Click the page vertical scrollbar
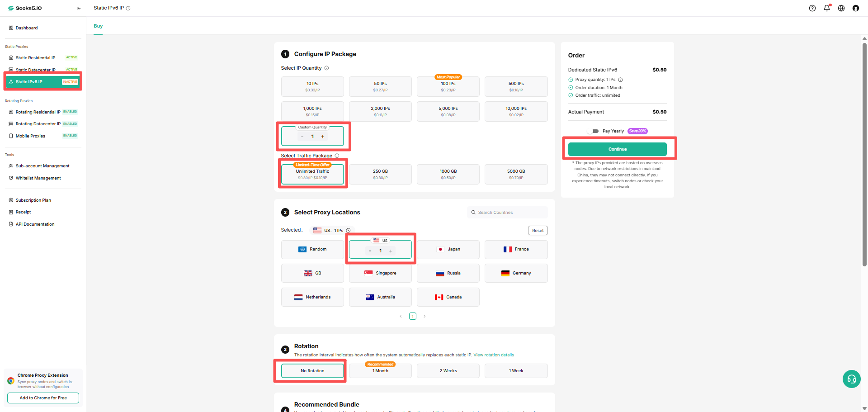This screenshot has height=412, width=868. coord(864,154)
